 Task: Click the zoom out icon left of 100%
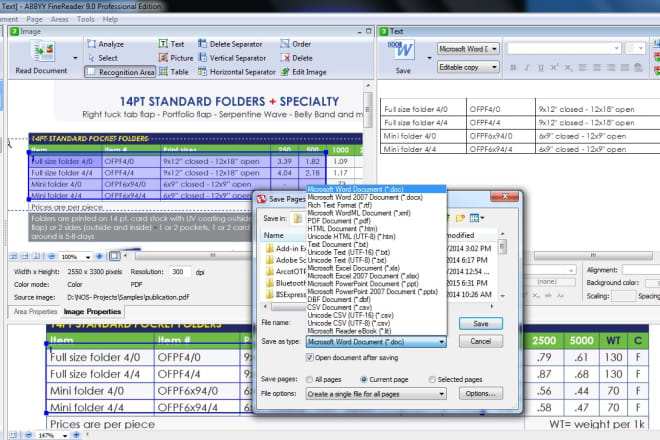(x=51, y=256)
